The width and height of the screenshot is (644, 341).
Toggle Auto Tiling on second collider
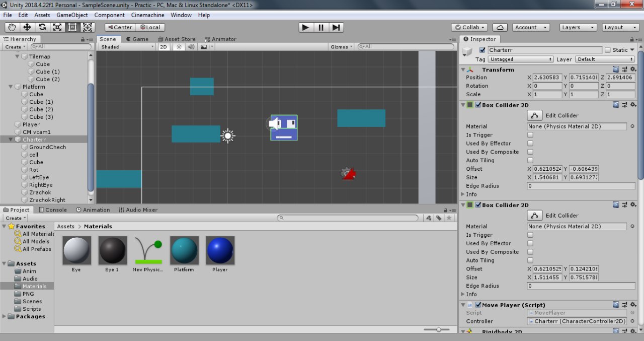pyautogui.click(x=530, y=260)
